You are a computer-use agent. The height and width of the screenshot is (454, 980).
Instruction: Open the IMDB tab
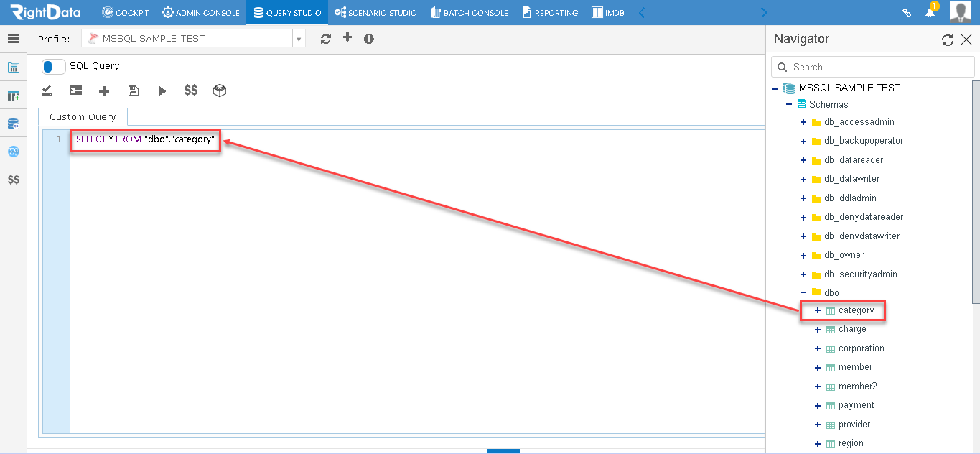[x=607, y=13]
